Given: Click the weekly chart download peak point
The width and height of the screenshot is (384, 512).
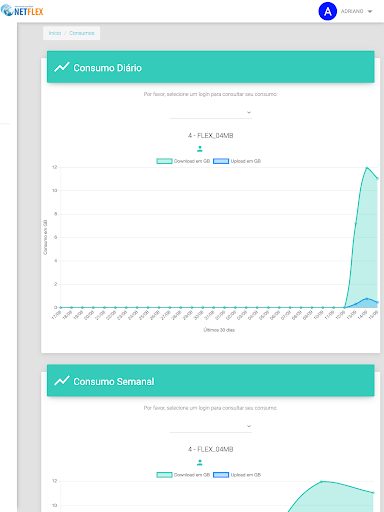Looking at the screenshot, I should tap(322, 481).
